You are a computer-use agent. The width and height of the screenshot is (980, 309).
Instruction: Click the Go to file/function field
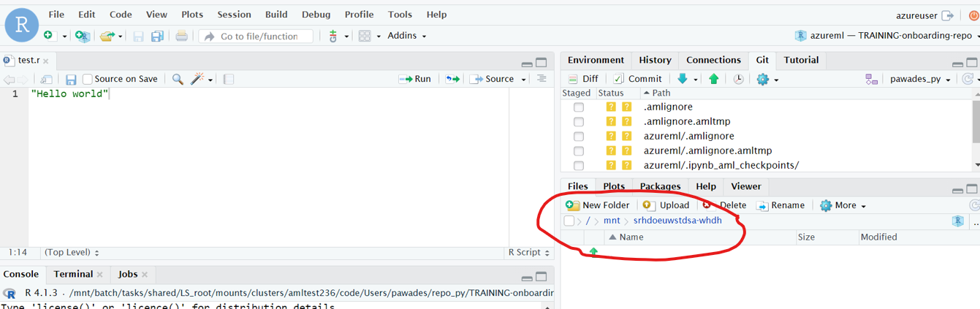[259, 36]
